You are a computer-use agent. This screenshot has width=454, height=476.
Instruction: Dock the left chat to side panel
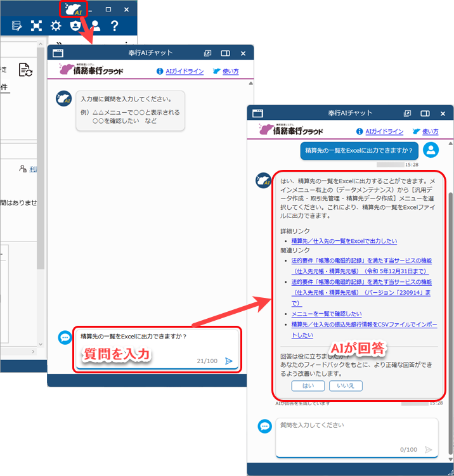pyautogui.click(x=225, y=53)
